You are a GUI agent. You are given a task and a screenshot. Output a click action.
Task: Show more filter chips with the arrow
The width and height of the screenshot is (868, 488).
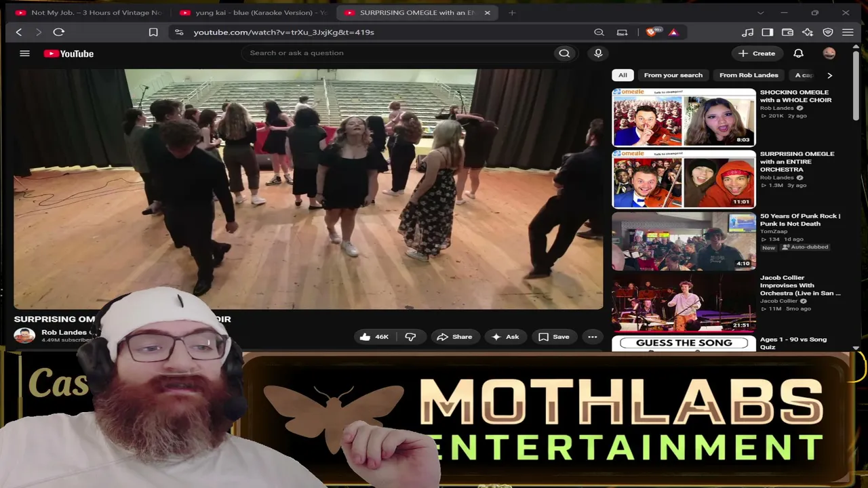[829, 75]
